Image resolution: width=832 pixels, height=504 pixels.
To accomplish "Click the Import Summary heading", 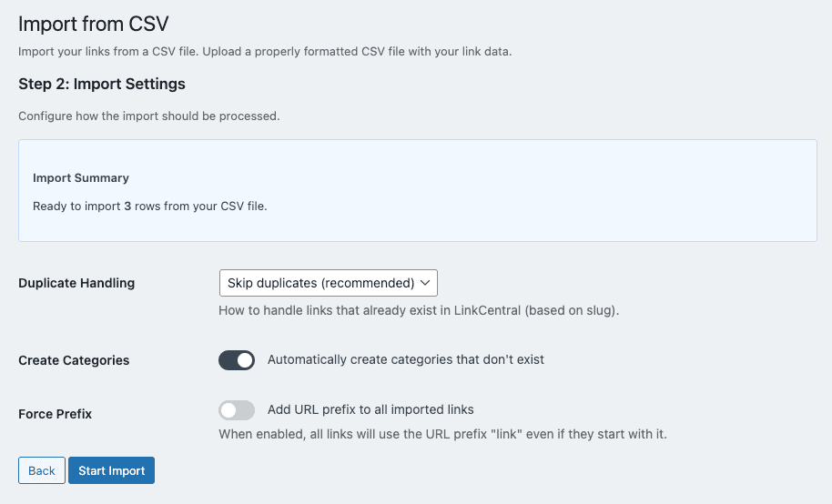I will [81, 177].
